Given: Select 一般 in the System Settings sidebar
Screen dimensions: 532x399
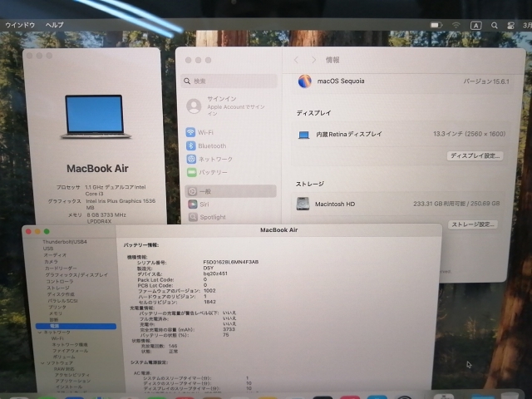Looking at the screenshot, I should tap(230, 191).
